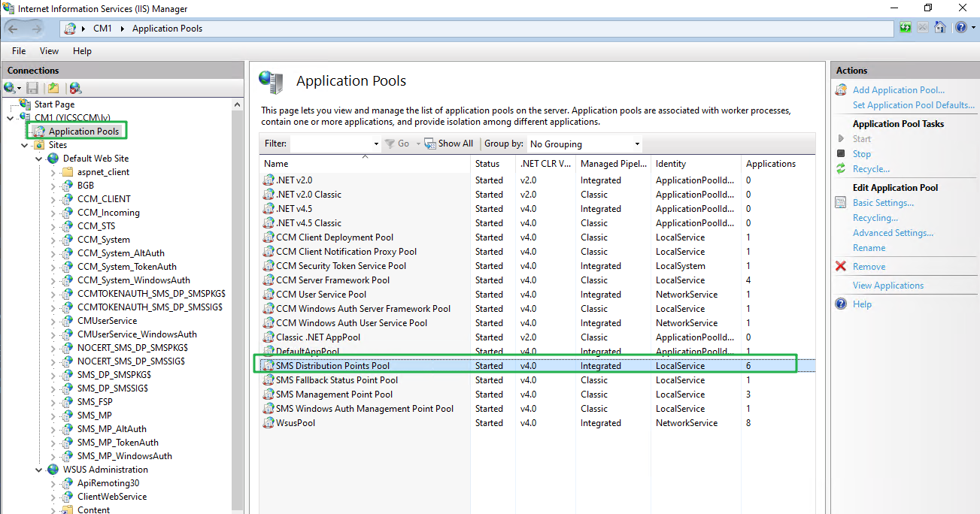Screen dimensions: 980x514
Task: Select CCM Server Framework Pool row
Action: (538, 280)
